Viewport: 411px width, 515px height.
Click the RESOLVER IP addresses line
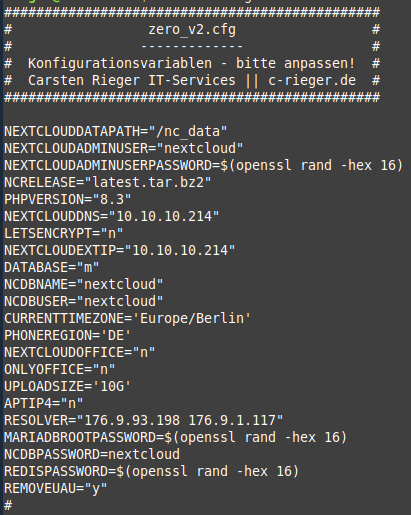click(x=144, y=420)
